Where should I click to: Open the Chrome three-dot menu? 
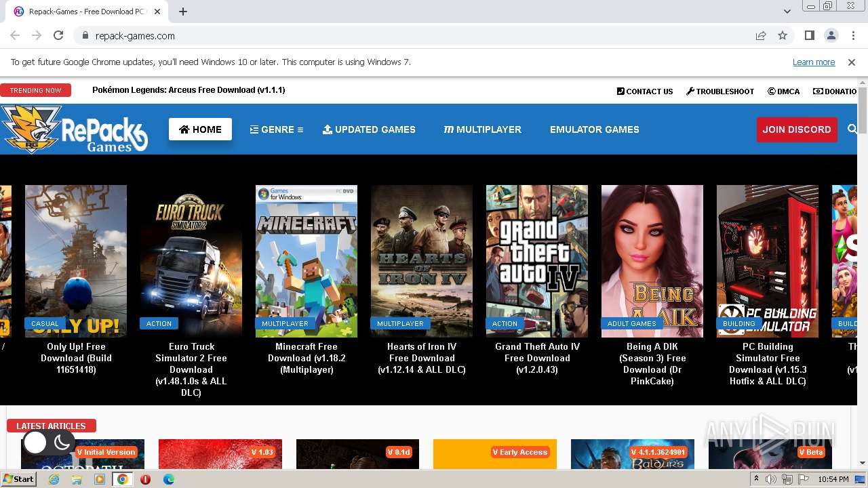(x=852, y=35)
